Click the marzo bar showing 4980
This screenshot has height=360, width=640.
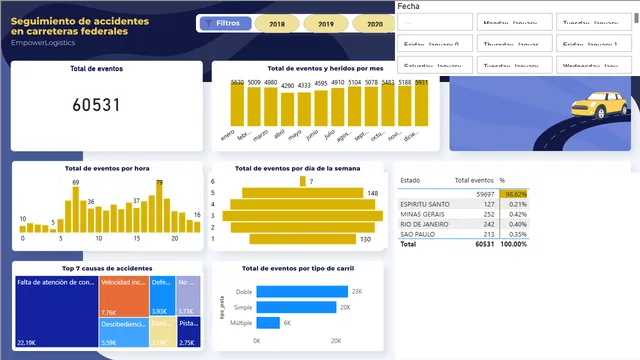(x=271, y=107)
